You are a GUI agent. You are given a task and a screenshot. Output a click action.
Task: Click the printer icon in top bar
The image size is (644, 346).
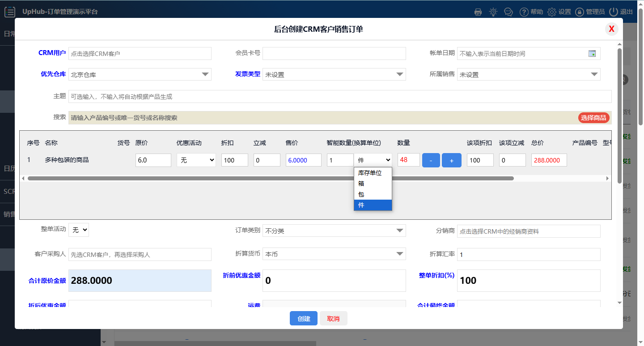478,12
